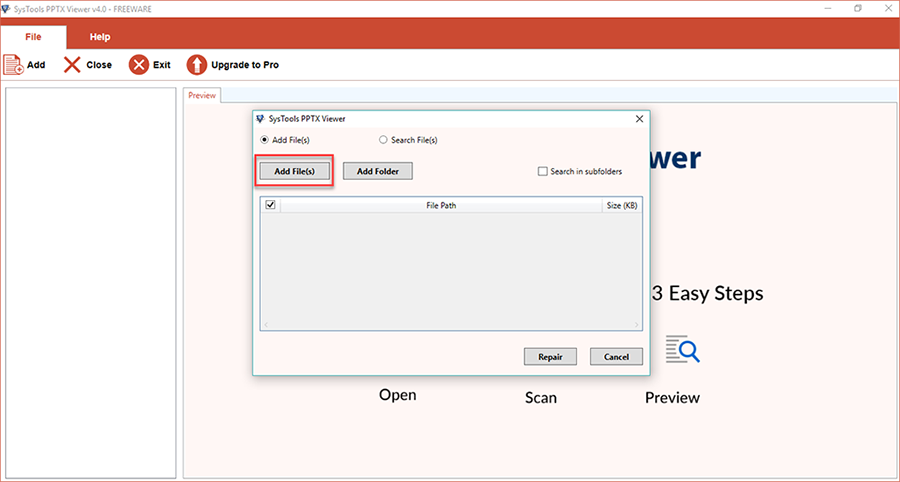Toggle the select-all checkbox in file list header
Image resolution: width=900 pixels, height=482 pixels.
(x=271, y=205)
